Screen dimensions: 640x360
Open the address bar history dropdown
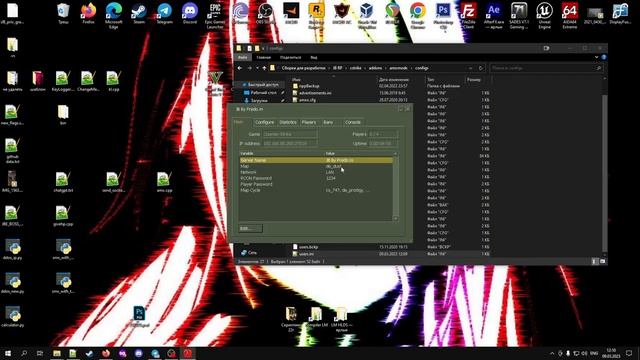[471, 68]
